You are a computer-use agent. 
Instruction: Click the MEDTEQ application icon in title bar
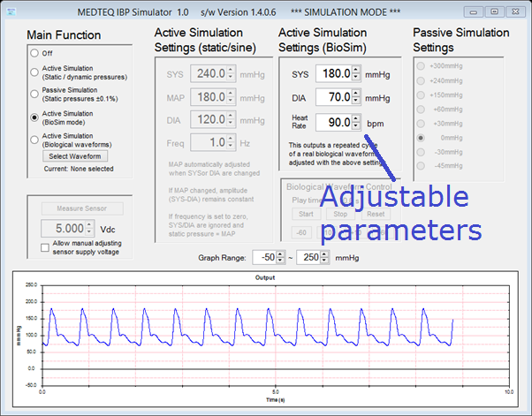point(11,11)
